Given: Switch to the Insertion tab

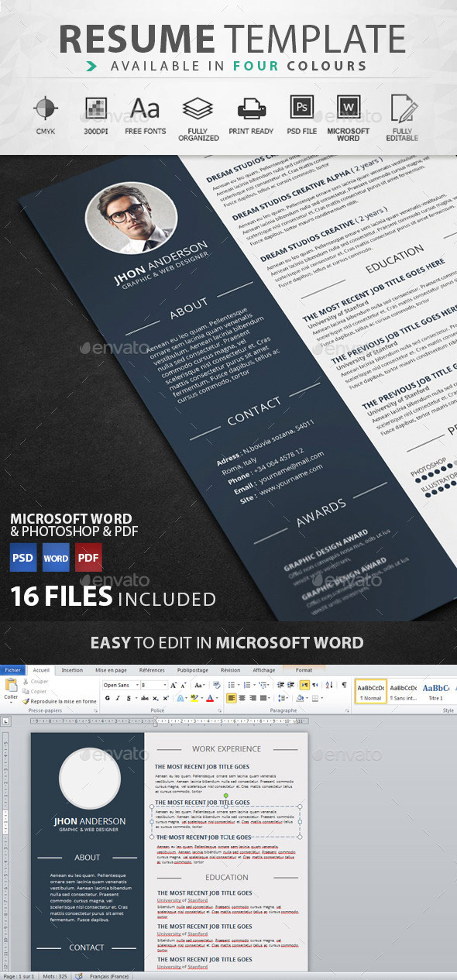Looking at the screenshot, I should pyautogui.click(x=72, y=670).
